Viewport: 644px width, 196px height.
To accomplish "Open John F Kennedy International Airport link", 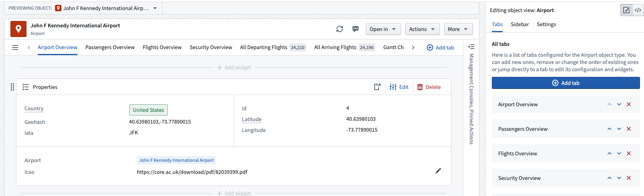I will [x=177, y=160].
